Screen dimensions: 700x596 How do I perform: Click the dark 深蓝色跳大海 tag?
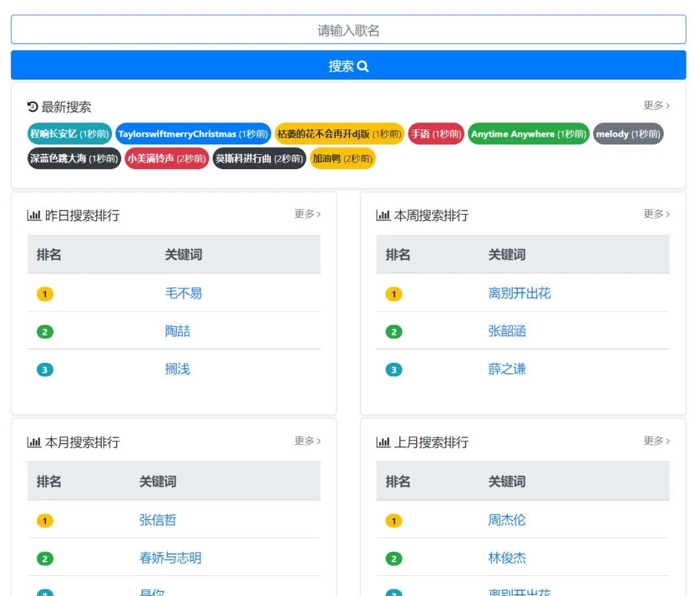pyautogui.click(x=74, y=158)
